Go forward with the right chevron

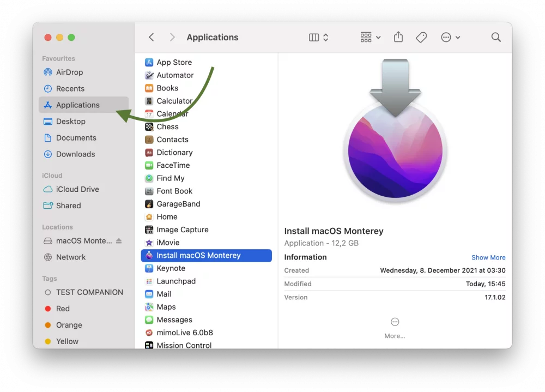(x=172, y=37)
